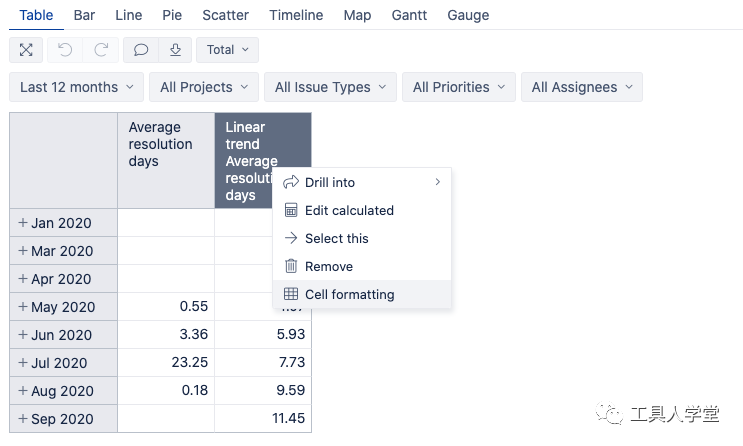Click the arrow icon beside Select this
This screenshot has height=446, width=743.
(291, 238)
